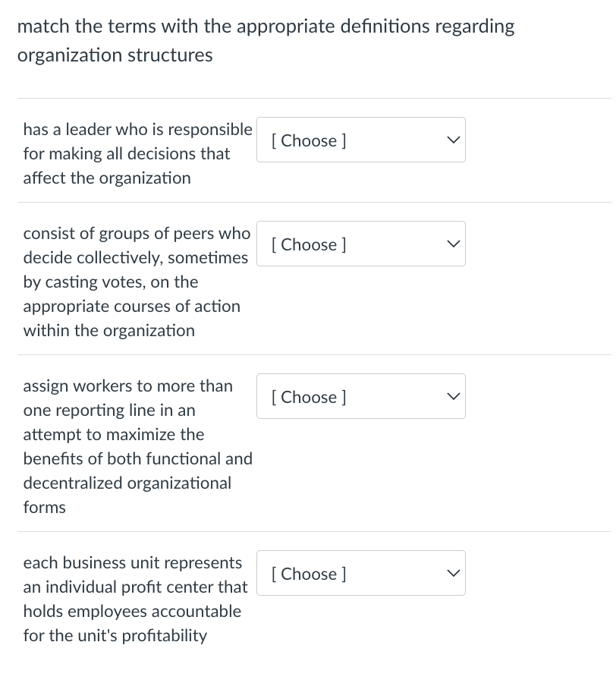Expand the [Choose] menu for profit center definition

[x=361, y=573]
